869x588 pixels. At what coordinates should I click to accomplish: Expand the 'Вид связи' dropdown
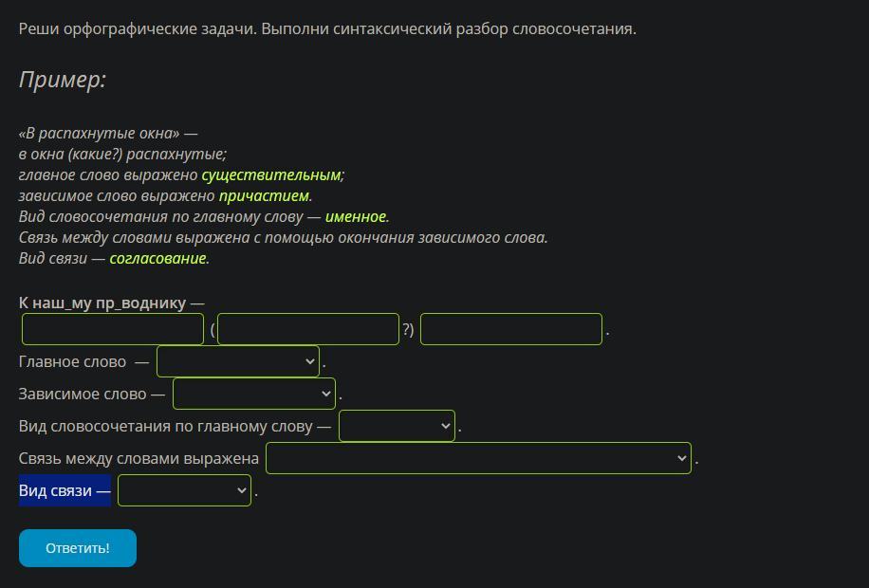point(184,490)
